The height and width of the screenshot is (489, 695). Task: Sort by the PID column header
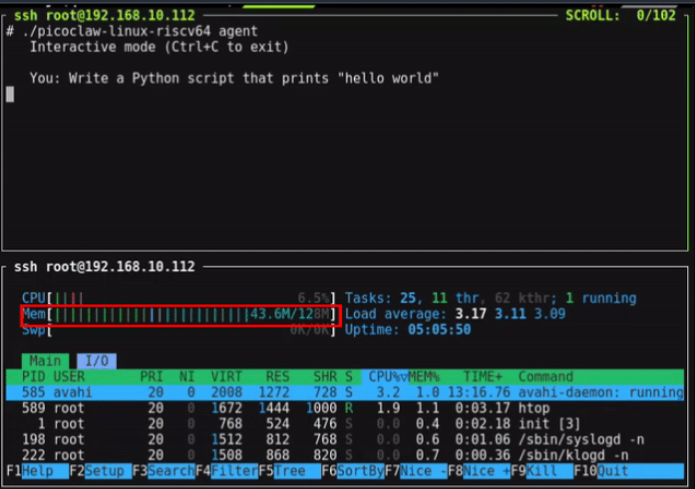[33, 377]
